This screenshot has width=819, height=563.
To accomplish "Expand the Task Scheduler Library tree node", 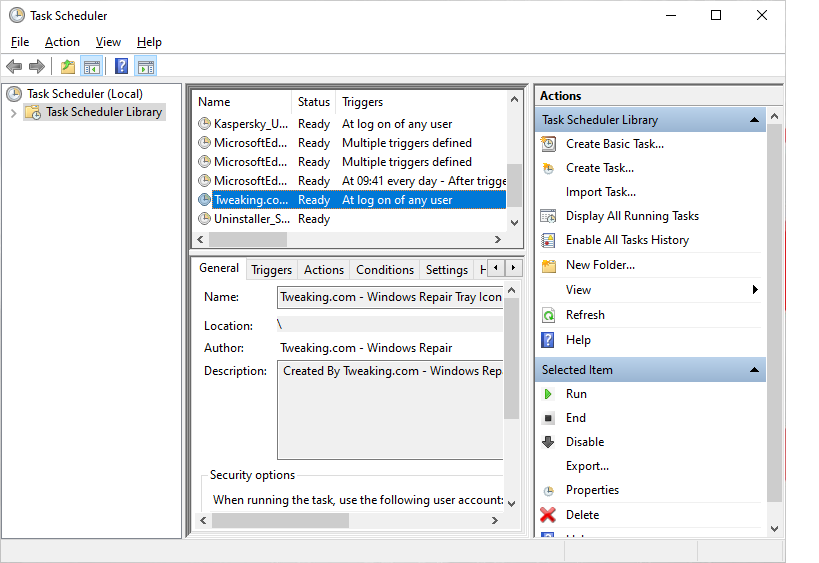I will [14, 113].
